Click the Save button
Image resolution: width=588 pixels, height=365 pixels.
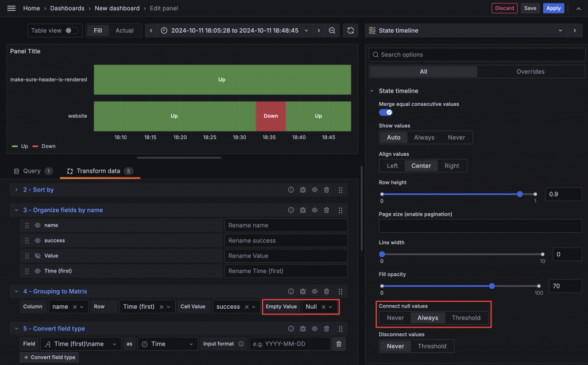[530, 8]
